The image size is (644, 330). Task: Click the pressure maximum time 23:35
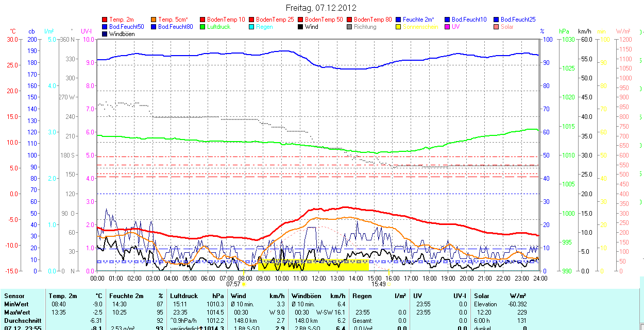pyautogui.click(x=181, y=312)
